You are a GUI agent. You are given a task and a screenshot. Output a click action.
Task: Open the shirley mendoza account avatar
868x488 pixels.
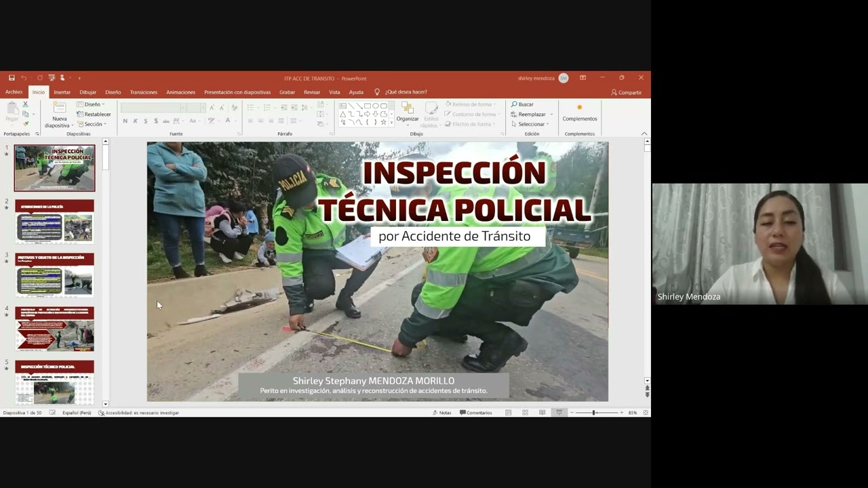[x=563, y=78]
